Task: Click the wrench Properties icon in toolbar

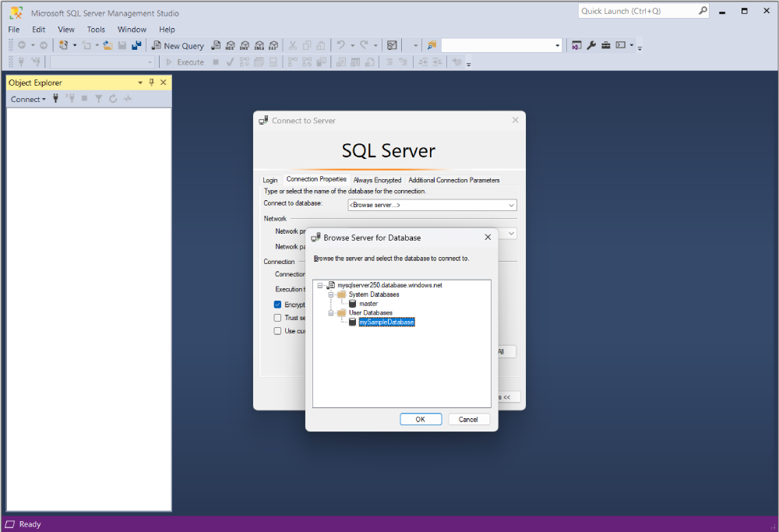Action: (x=591, y=46)
